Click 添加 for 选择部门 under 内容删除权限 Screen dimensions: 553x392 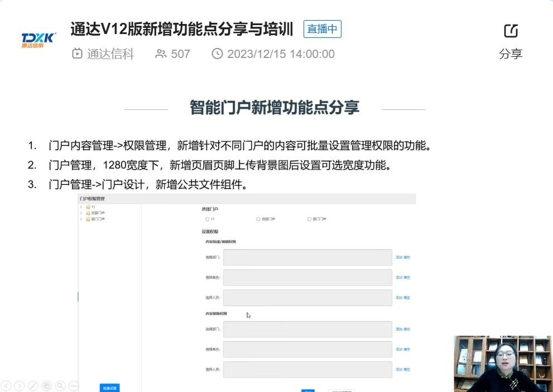399,329
